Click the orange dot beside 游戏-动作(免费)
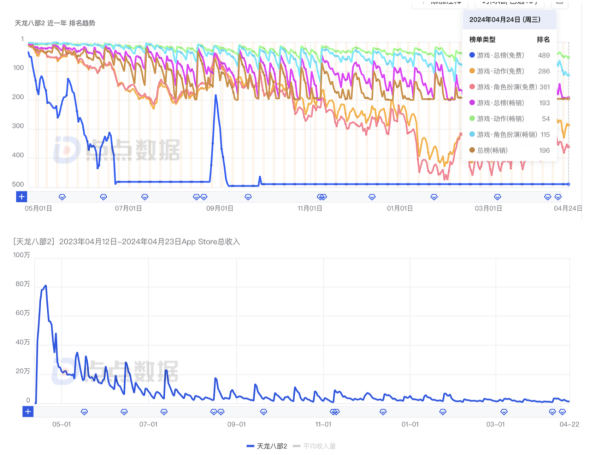The width and height of the screenshot is (590, 455). pos(472,71)
